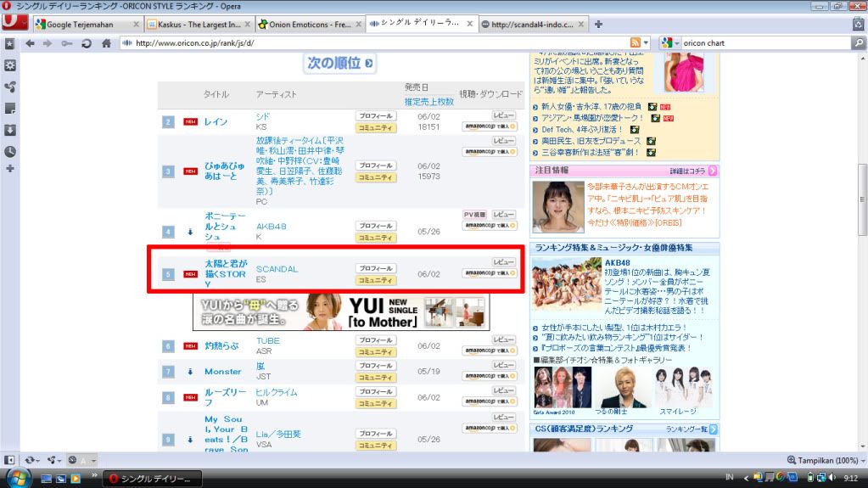Screen dimensions: 868x488
Task: Click the Opera menu button
Action: (x=14, y=22)
